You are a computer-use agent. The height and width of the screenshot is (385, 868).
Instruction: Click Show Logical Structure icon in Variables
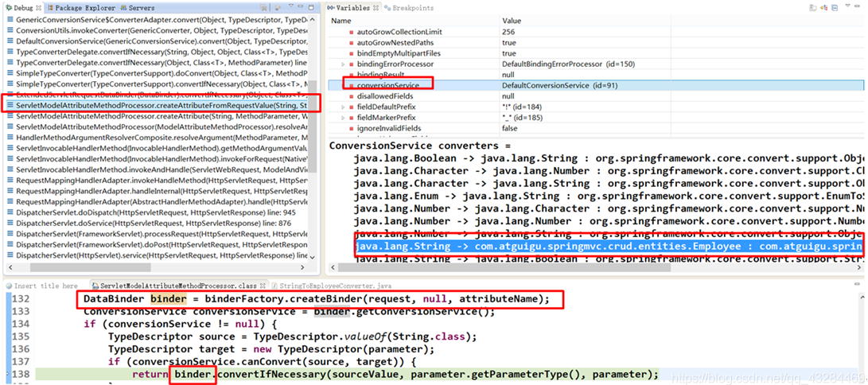click(x=824, y=8)
